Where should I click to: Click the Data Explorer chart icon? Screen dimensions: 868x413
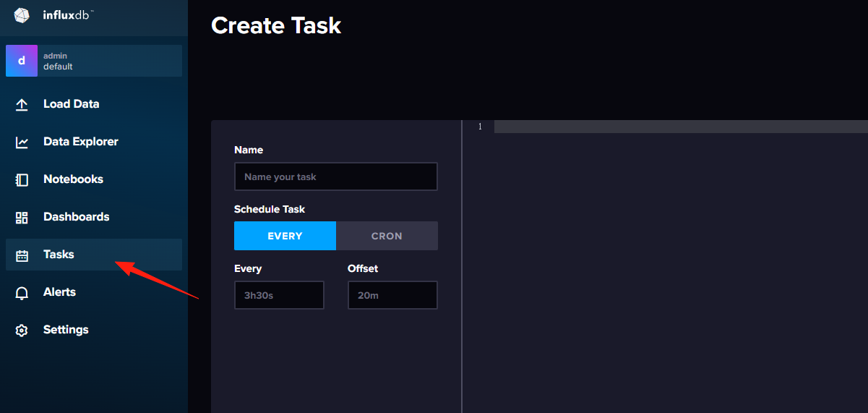click(22, 142)
